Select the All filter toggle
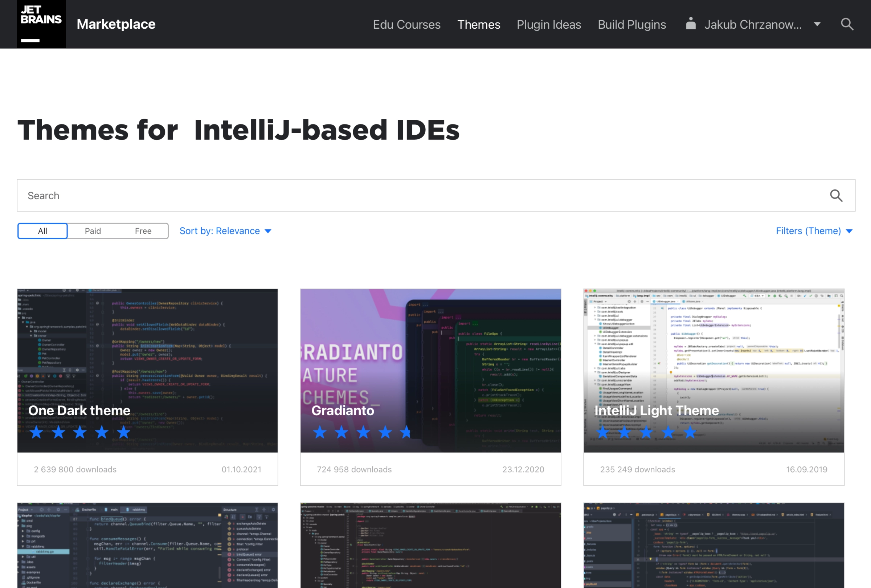Viewport: 871px width, 588px height. point(42,230)
